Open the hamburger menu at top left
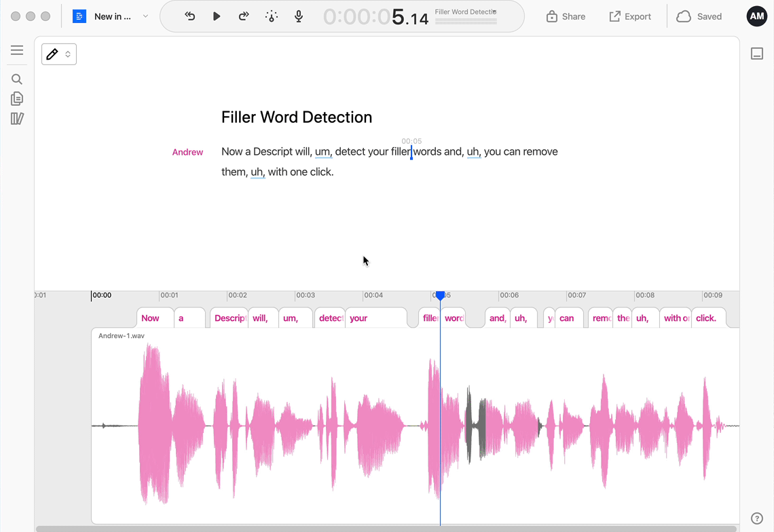Screen dimensions: 774x532 pyautogui.click(x=17, y=50)
